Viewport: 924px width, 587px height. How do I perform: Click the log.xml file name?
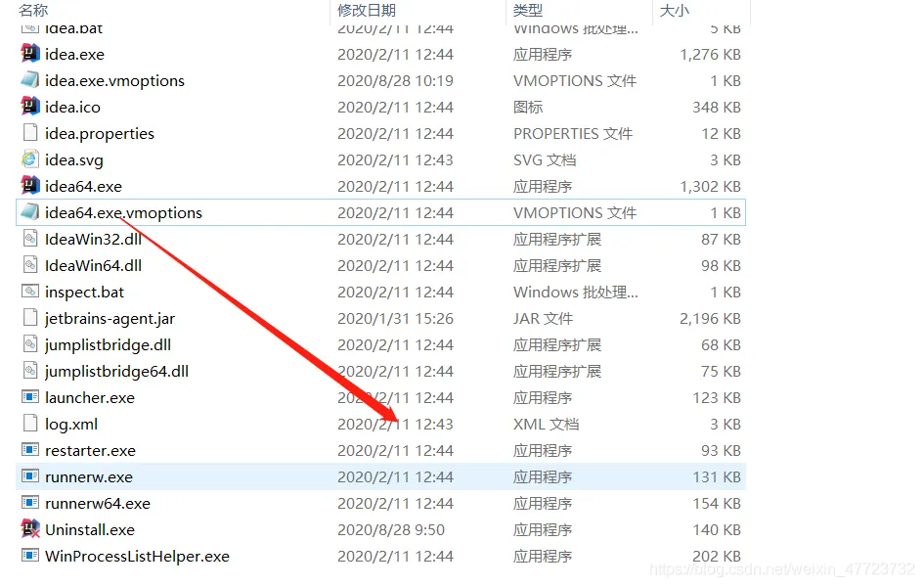pyautogui.click(x=71, y=425)
